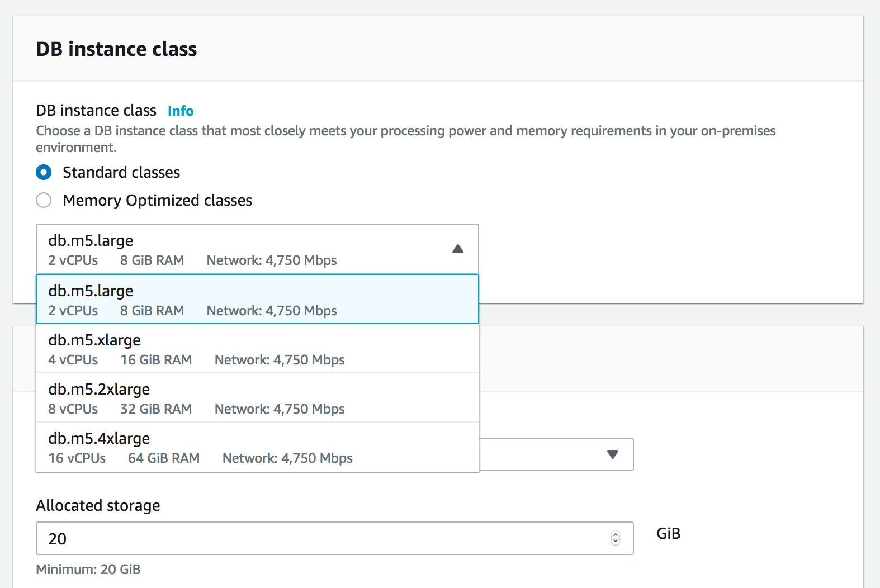Click the down-arrow icon on the partially hidden dropdown
This screenshot has height=588, width=880.
point(613,454)
